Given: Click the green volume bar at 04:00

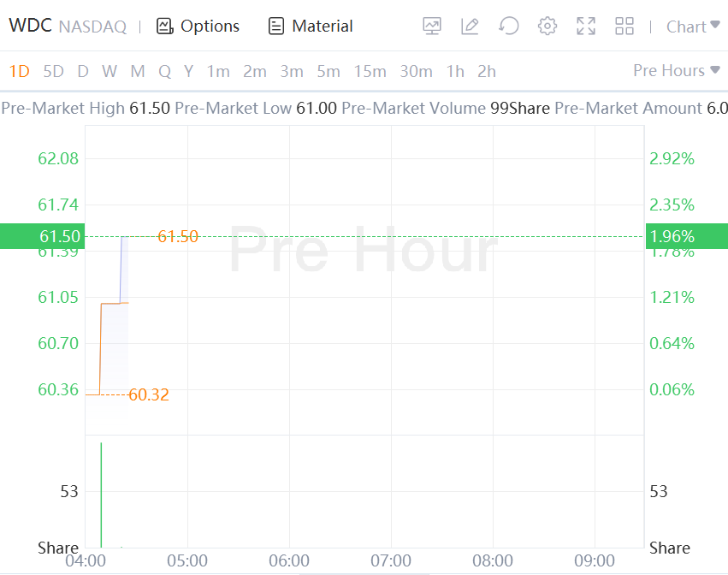Looking at the screenshot, I should click(101, 496).
